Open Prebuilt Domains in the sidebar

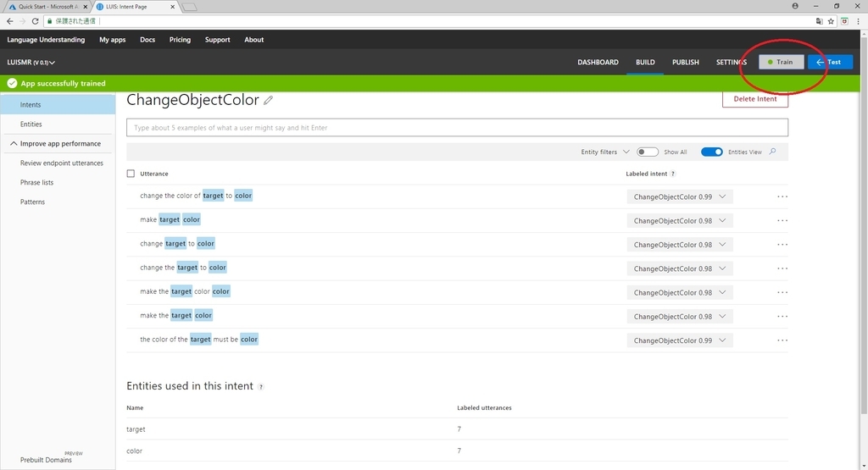[x=46, y=460]
